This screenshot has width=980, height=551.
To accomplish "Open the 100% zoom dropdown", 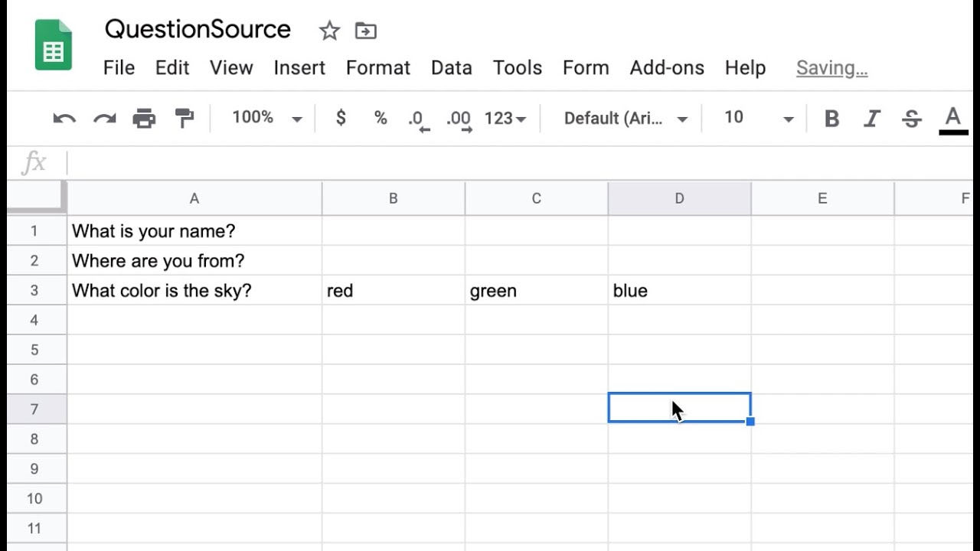I will pyautogui.click(x=266, y=118).
